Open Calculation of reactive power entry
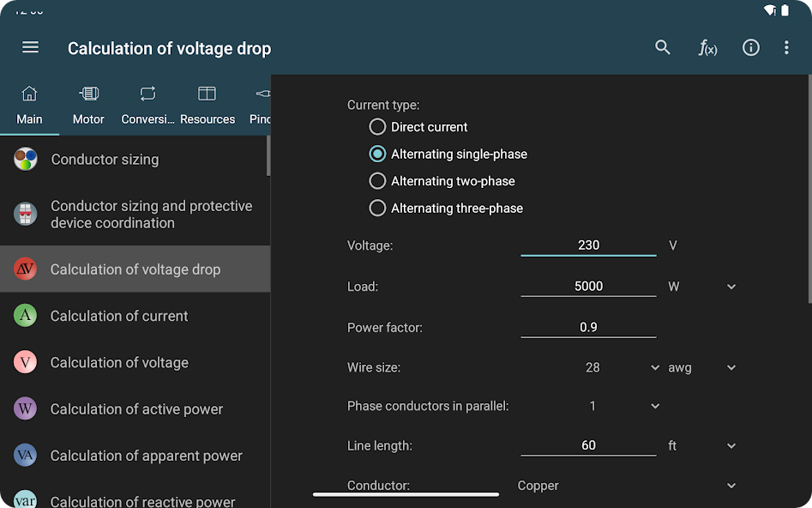812x508 pixels. tap(135, 495)
